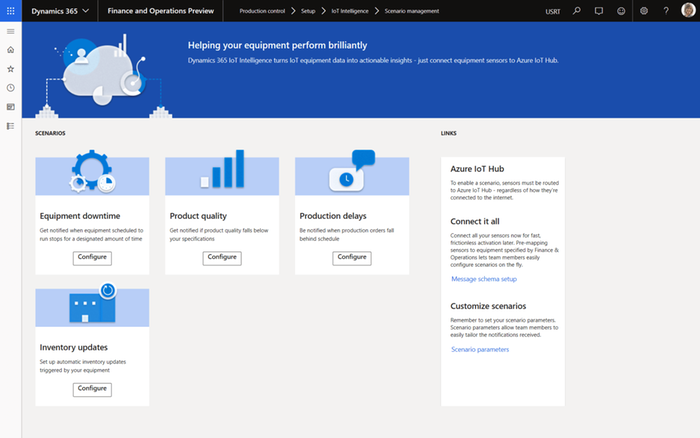Open Workspaces icon in left sidebar

point(10,107)
